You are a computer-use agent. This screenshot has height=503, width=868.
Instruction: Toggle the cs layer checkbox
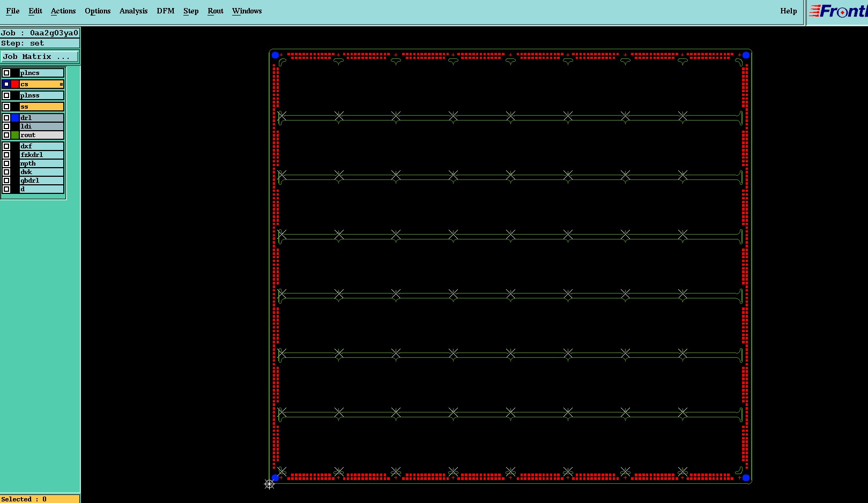[x=6, y=84]
